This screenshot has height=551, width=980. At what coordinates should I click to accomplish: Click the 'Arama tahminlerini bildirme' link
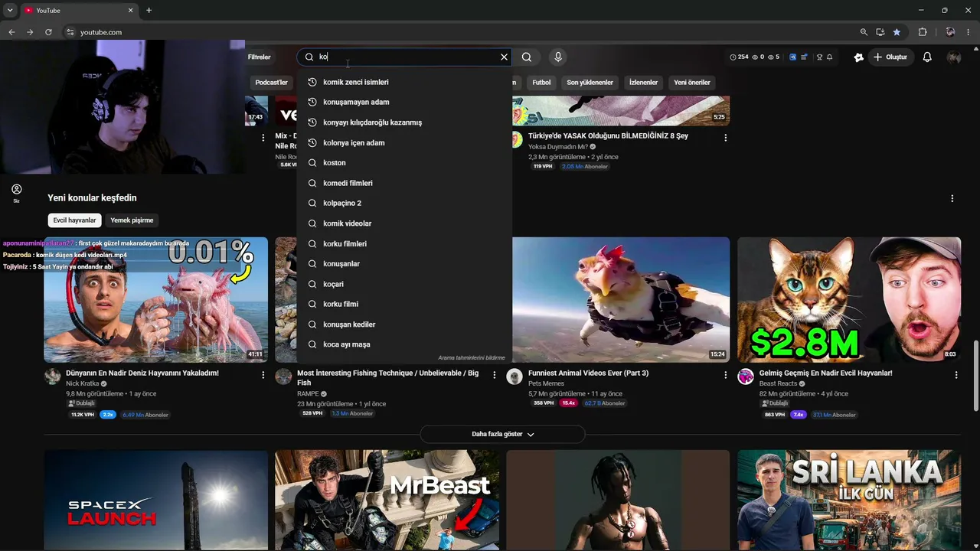point(472,357)
